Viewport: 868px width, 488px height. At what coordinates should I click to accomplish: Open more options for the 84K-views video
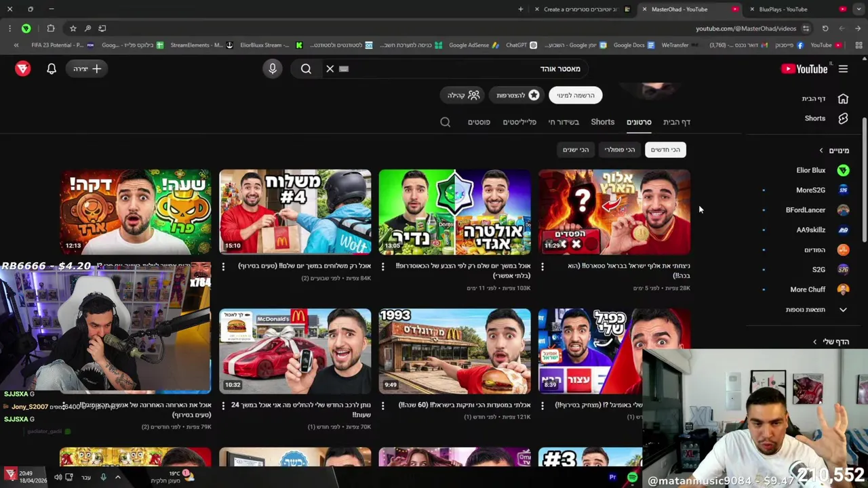tap(223, 267)
